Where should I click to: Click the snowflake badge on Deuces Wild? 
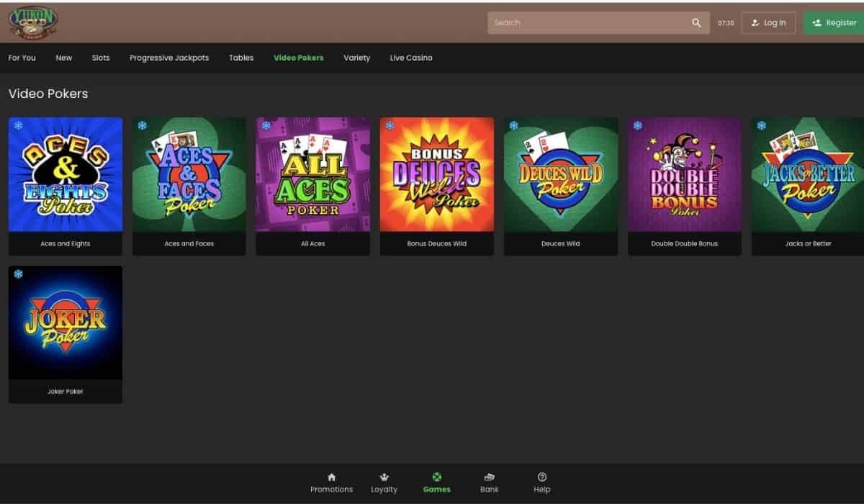pyautogui.click(x=514, y=126)
